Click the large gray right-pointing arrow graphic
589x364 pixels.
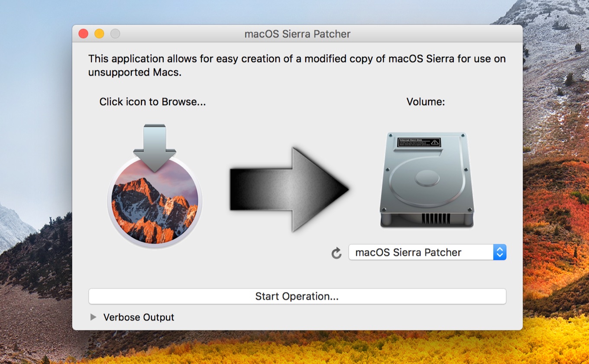(x=289, y=190)
